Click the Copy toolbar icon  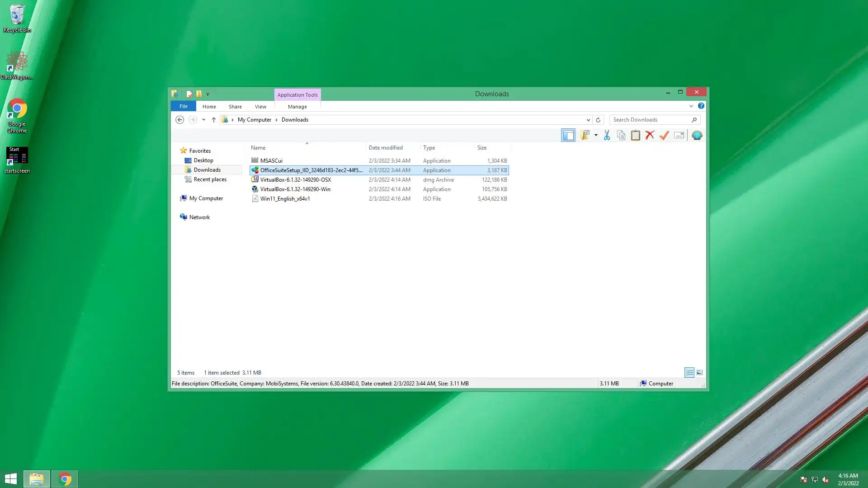[621, 135]
